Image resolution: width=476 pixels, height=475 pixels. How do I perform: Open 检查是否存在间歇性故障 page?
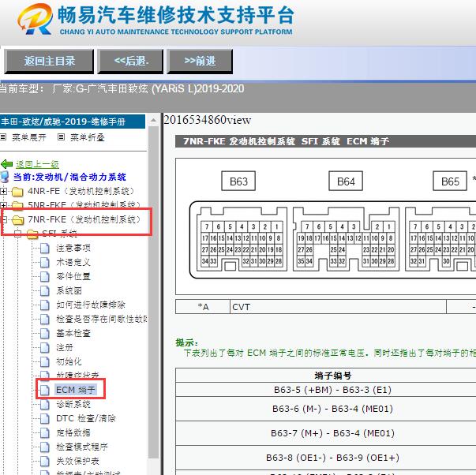(x=102, y=319)
